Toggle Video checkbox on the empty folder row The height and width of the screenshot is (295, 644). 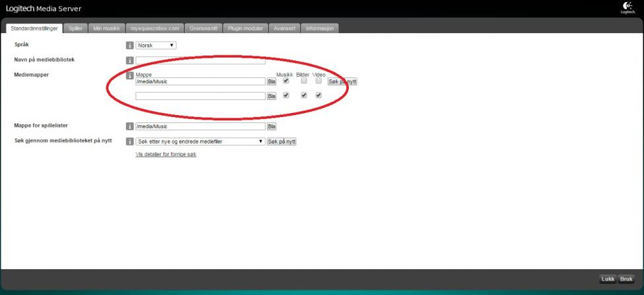click(x=318, y=95)
